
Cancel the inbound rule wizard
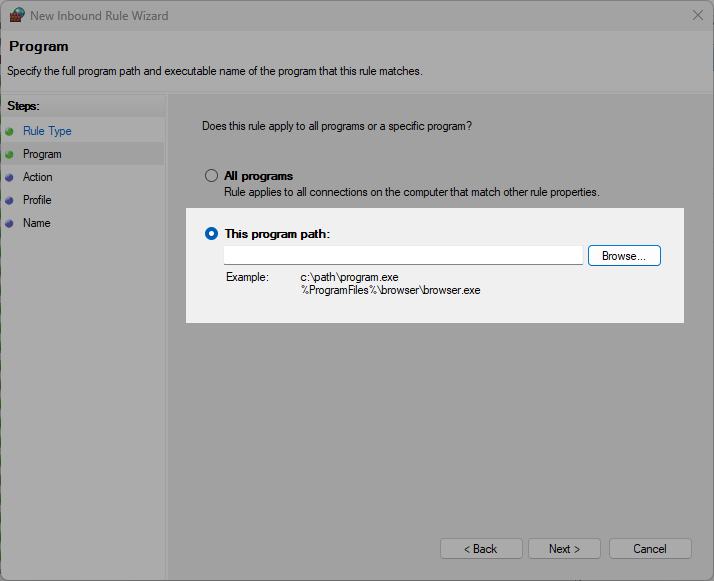650,549
